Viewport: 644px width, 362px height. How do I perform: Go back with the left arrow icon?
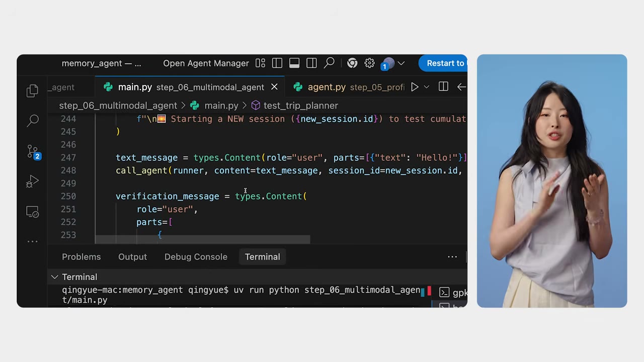tap(461, 87)
